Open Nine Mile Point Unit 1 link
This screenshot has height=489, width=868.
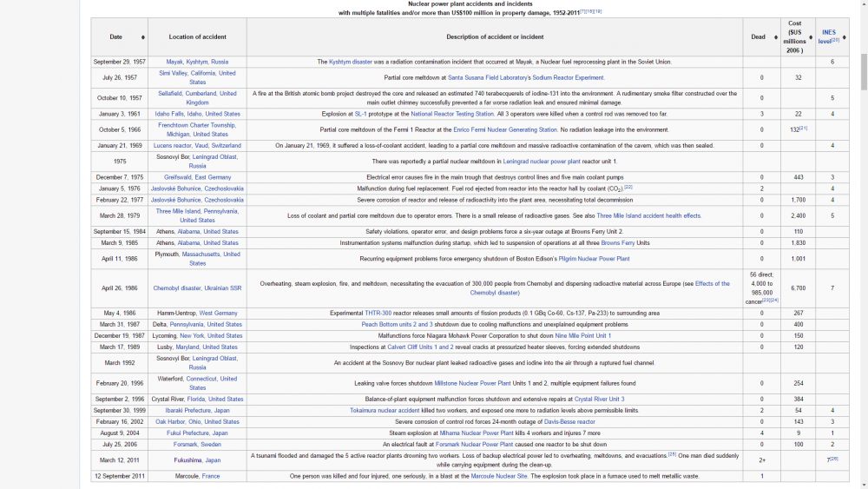583,336
